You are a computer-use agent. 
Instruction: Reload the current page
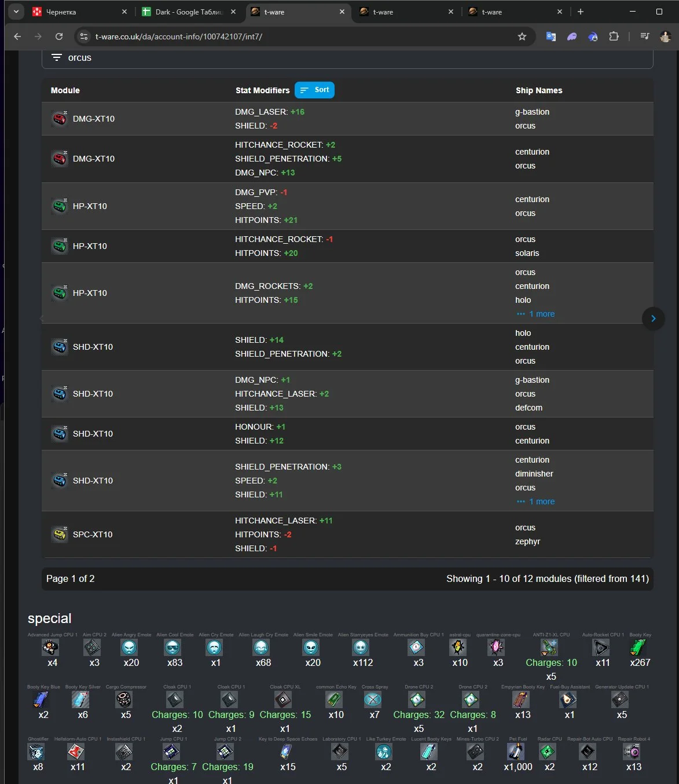pos(59,36)
